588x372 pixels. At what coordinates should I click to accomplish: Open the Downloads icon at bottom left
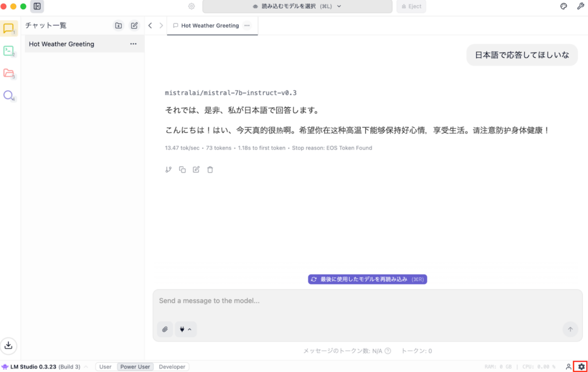9,346
